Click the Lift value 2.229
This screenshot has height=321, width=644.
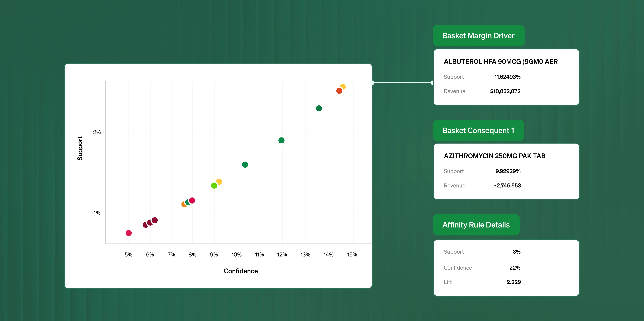coord(513,282)
